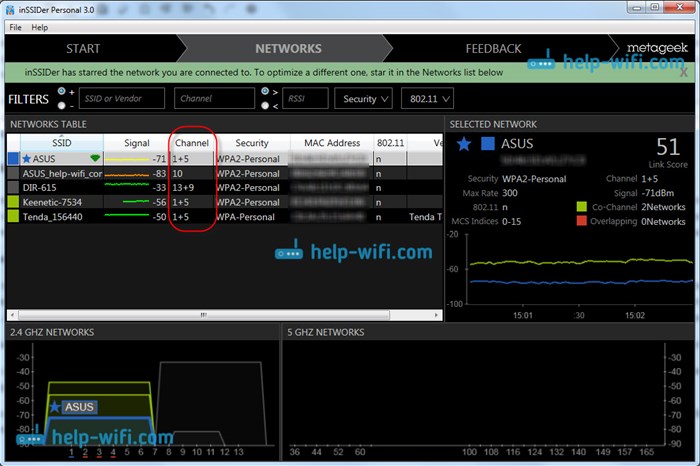This screenshot has height=466, width=700.
Task: Click the star icon in 2.4 GHz graph
Action: pos(55,407)
